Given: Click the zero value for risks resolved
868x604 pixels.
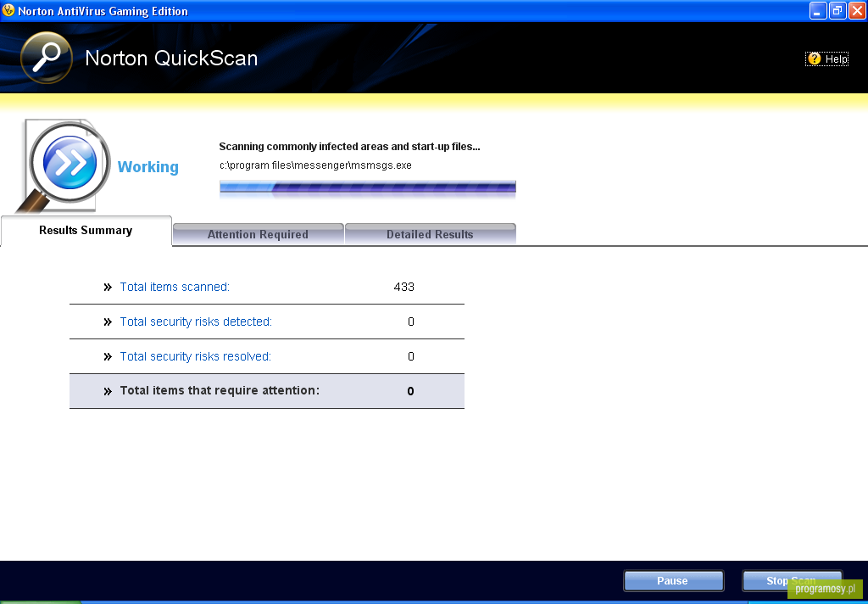Looking at the screenshot, I should 411,356.
